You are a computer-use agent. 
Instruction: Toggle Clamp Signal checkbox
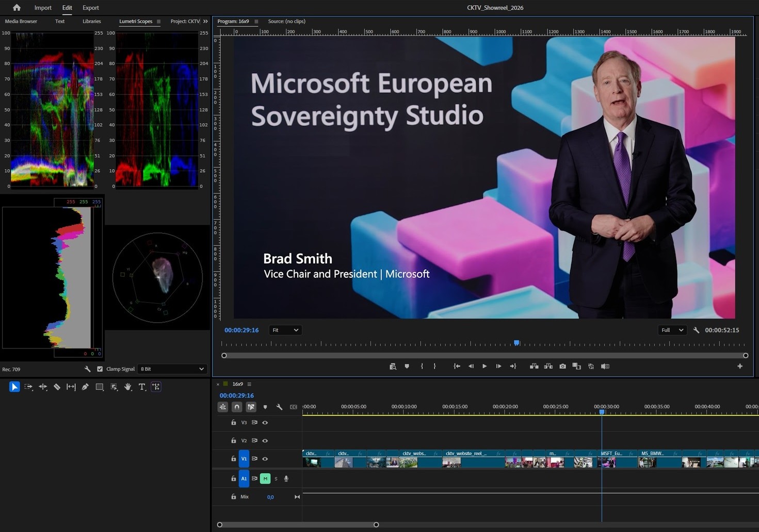coord(100,369)
